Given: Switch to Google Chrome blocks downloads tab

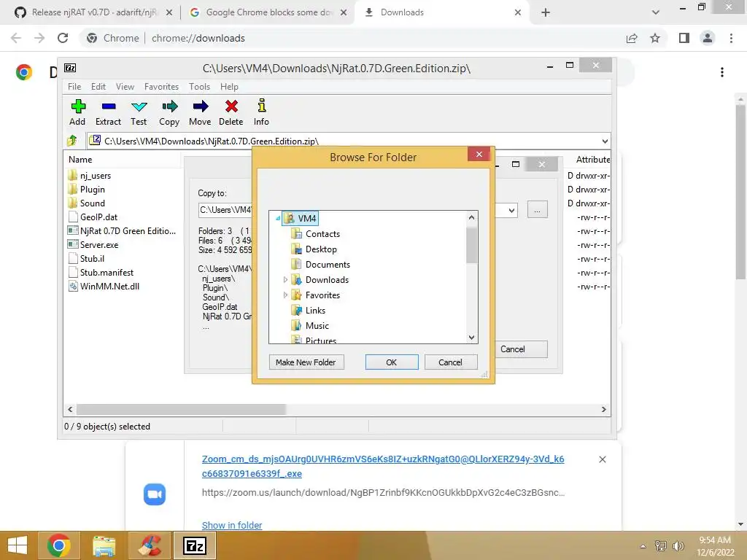Looking at the screenshot, I should pos(268,12).
